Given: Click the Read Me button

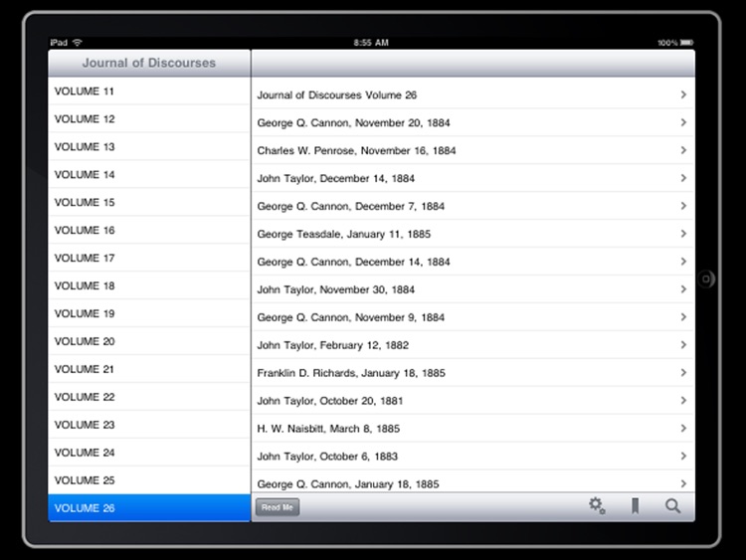Looking at the screenshot, I should (278, 507).
